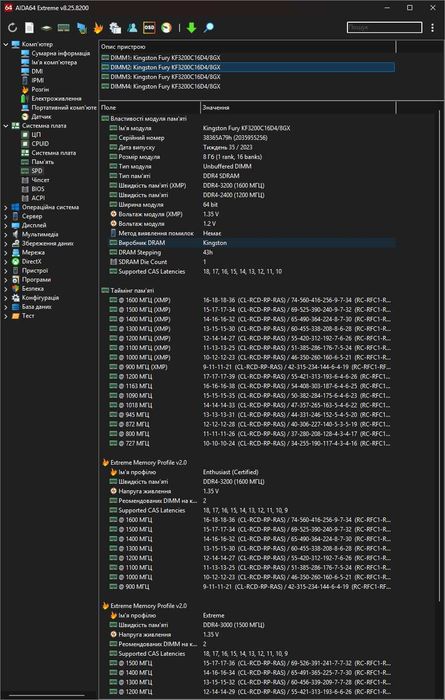This screenshot has width=445, height=700.
Task: Open the memory benchmark RAM icon
Action: [63, 28]
